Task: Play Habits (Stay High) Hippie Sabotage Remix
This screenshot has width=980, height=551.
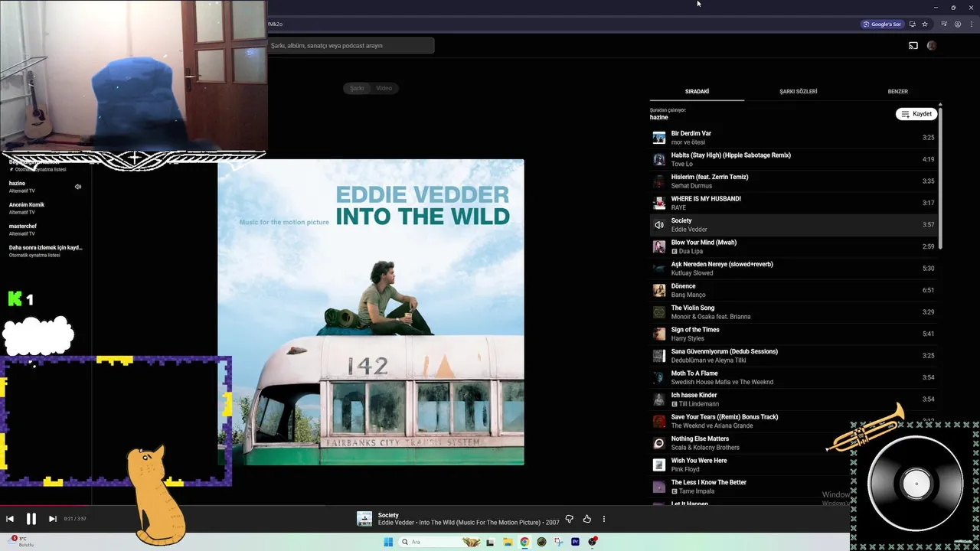Action: click(x=792, y=159)
